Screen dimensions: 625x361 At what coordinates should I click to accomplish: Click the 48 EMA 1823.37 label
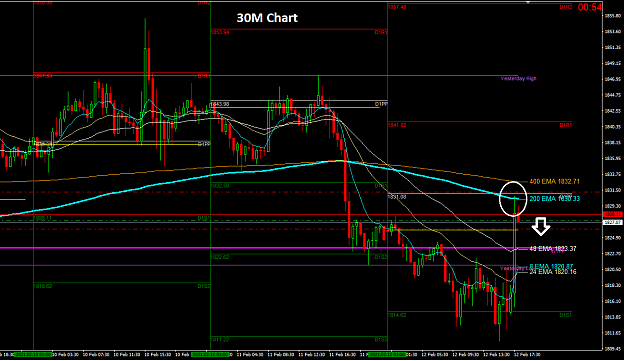point(552,249)
